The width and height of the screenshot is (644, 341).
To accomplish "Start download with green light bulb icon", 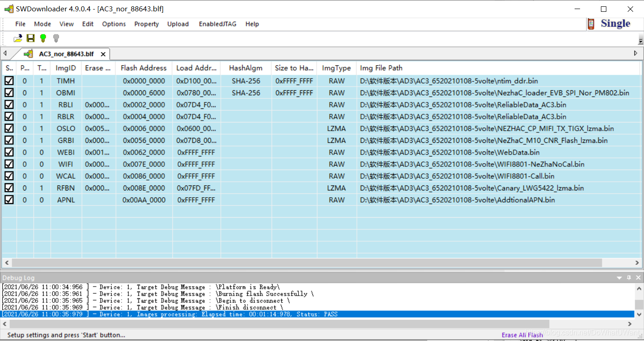I will [43, 39].
